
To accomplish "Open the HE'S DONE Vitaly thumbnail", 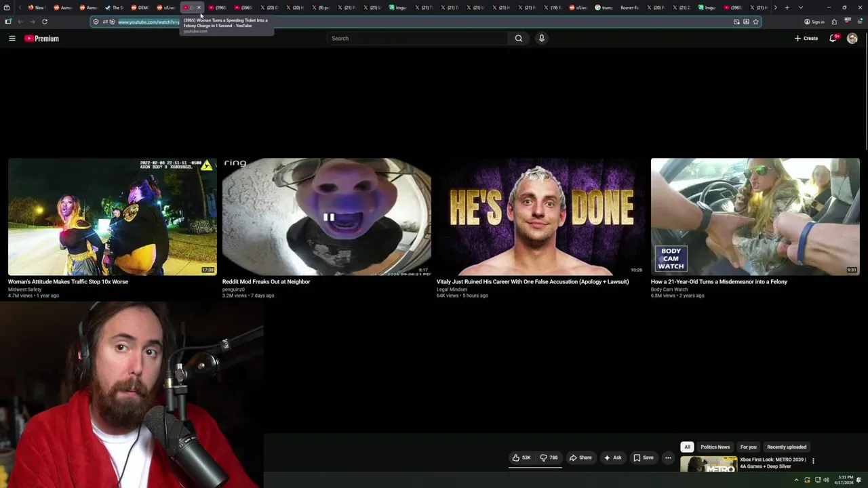I will (x=541, y=217).
